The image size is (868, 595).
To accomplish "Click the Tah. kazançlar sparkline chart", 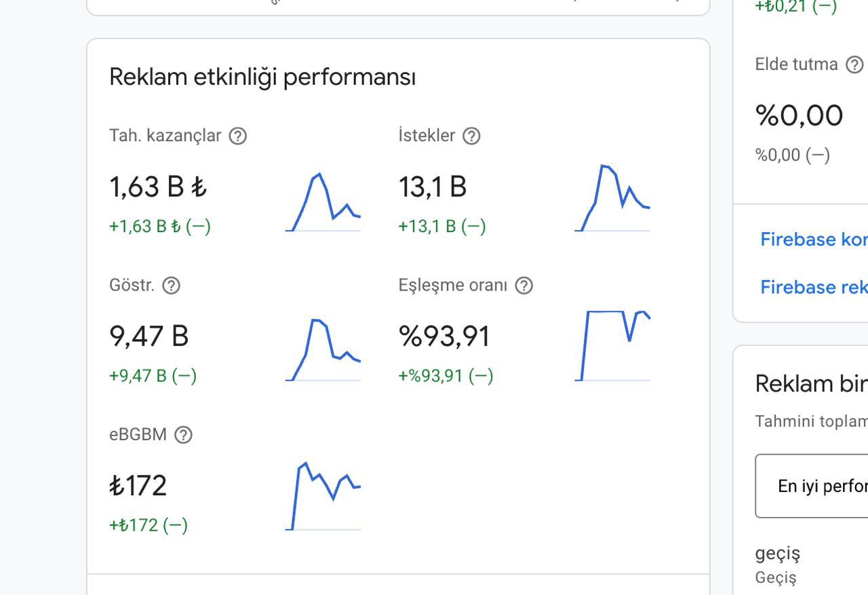I will coord(323,202).
